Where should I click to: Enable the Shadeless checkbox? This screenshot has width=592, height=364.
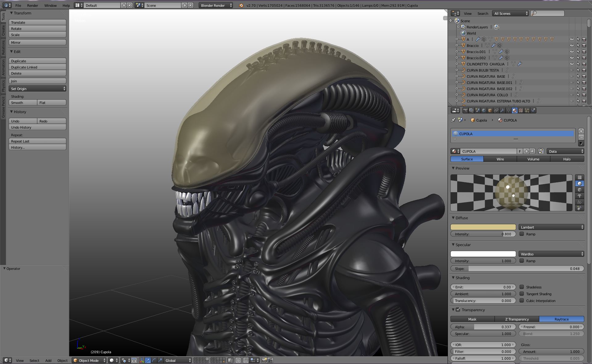point(522,287)
